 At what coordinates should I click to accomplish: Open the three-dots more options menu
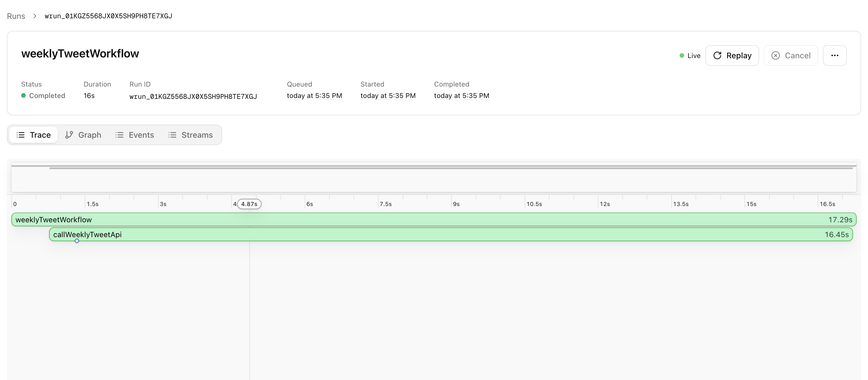(834, 56)
